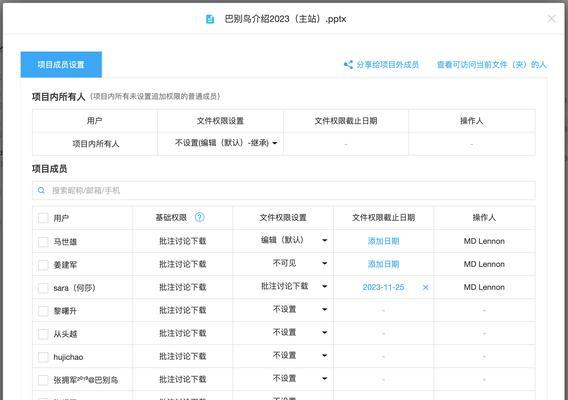Check the box for hujichao

(x=43, y=357)
